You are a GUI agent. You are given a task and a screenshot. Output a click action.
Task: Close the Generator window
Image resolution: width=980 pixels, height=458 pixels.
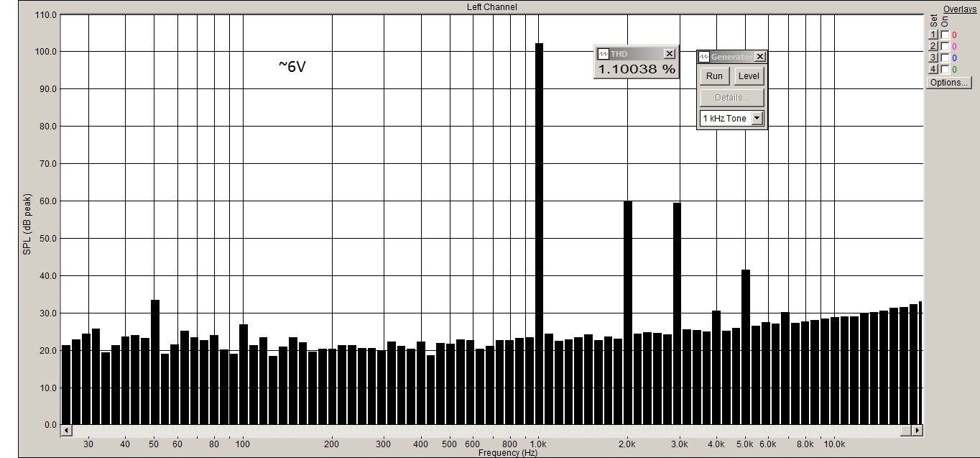coord(760,57)
